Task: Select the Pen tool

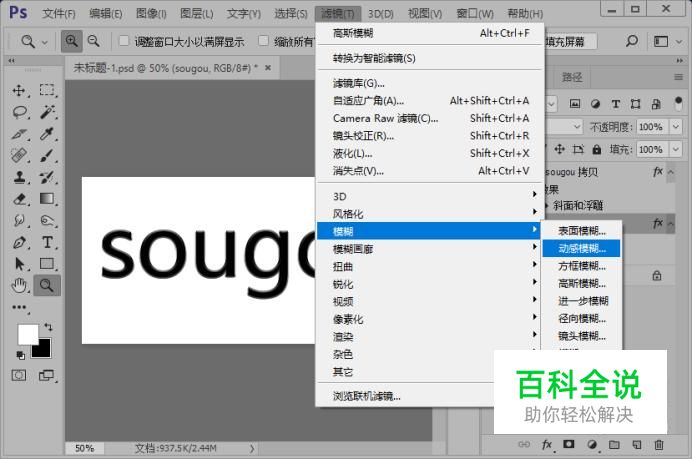Action: (19, 242)
